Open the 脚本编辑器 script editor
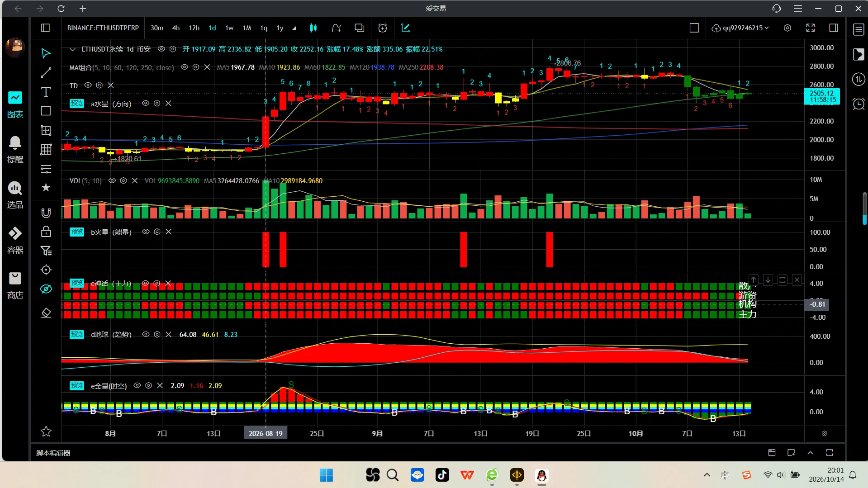 (53, 453)
